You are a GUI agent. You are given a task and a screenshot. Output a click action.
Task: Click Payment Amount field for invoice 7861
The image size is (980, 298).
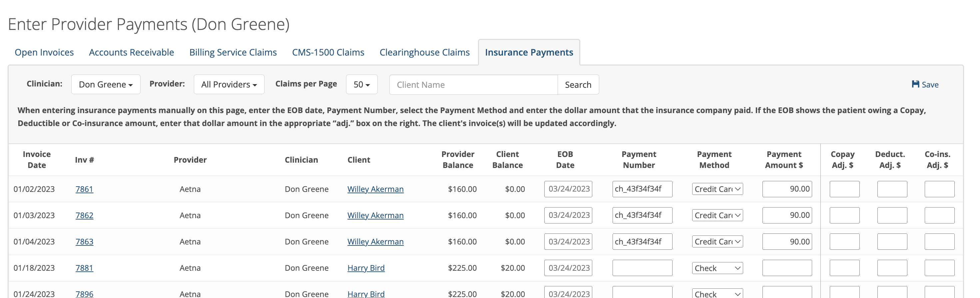click(x=787, y=189)
